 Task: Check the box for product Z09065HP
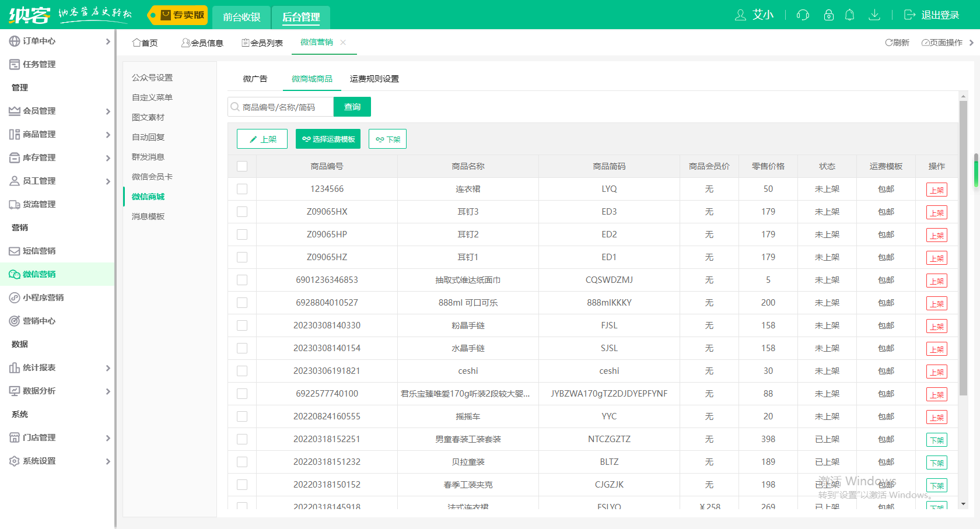click(242, 234)
